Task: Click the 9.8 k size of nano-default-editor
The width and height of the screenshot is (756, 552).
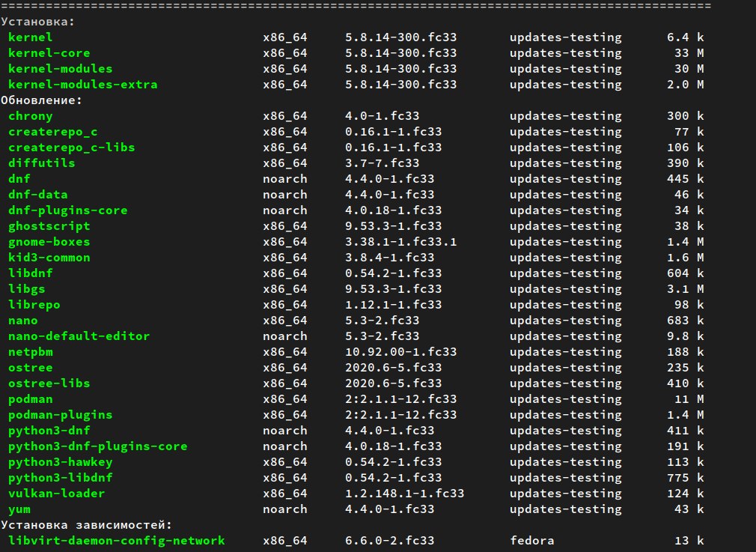Action: (686, 336)
